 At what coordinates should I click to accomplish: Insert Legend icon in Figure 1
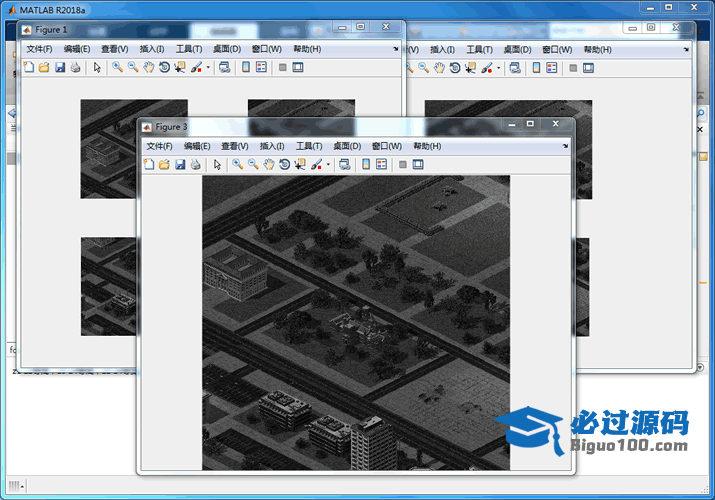[262, 67]
